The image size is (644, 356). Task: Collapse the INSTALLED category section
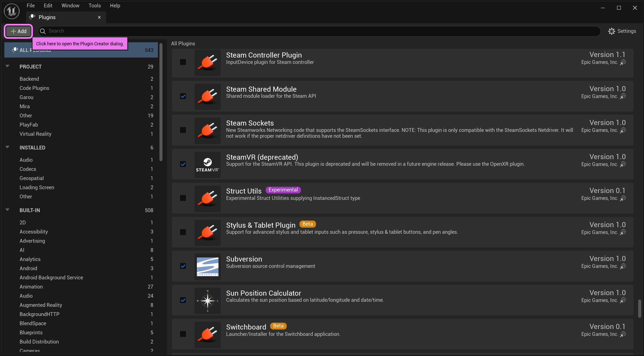7,147
